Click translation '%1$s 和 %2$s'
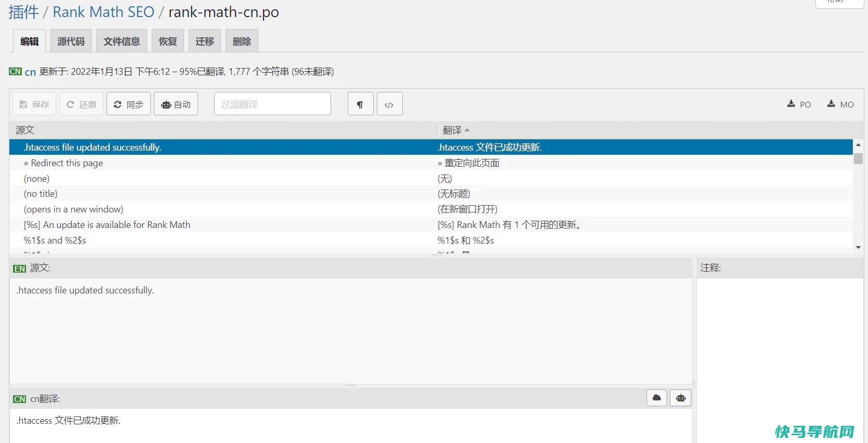 click(466, 240)
